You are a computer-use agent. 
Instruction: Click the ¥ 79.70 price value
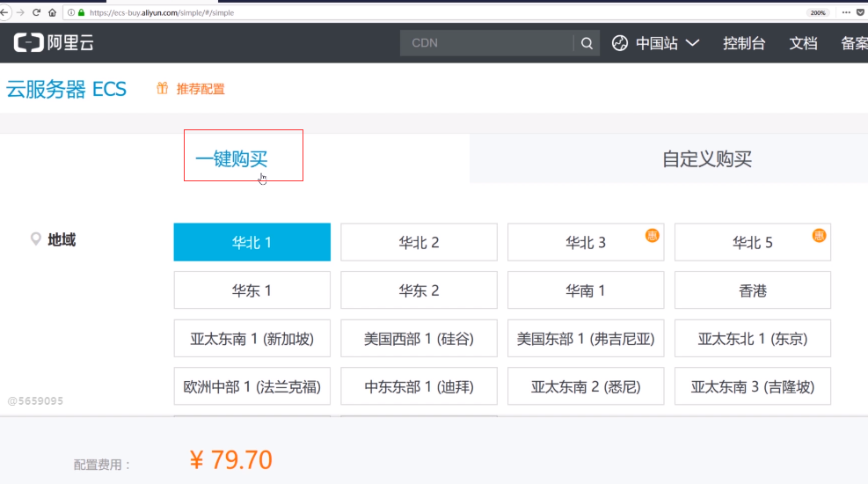coord(230,459)
